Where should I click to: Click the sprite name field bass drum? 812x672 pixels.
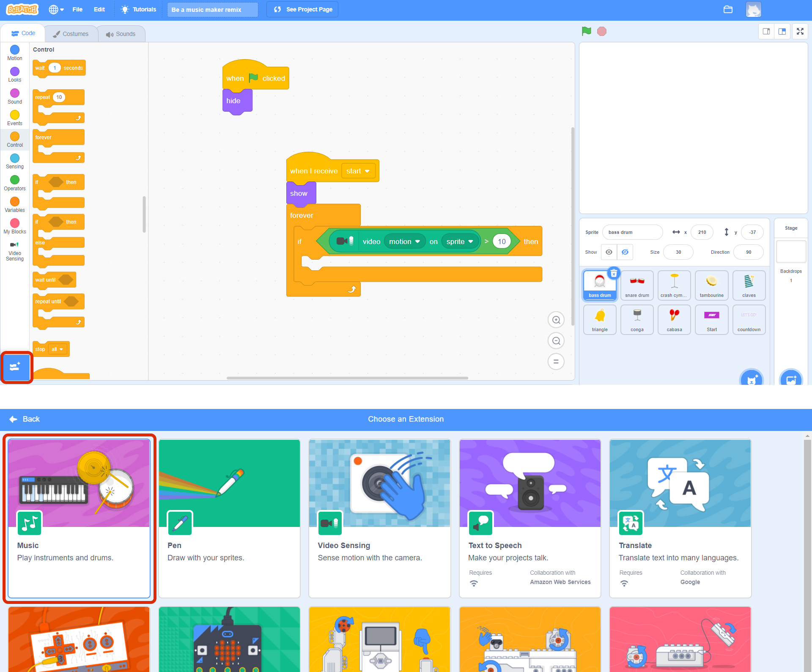(632, 232)
